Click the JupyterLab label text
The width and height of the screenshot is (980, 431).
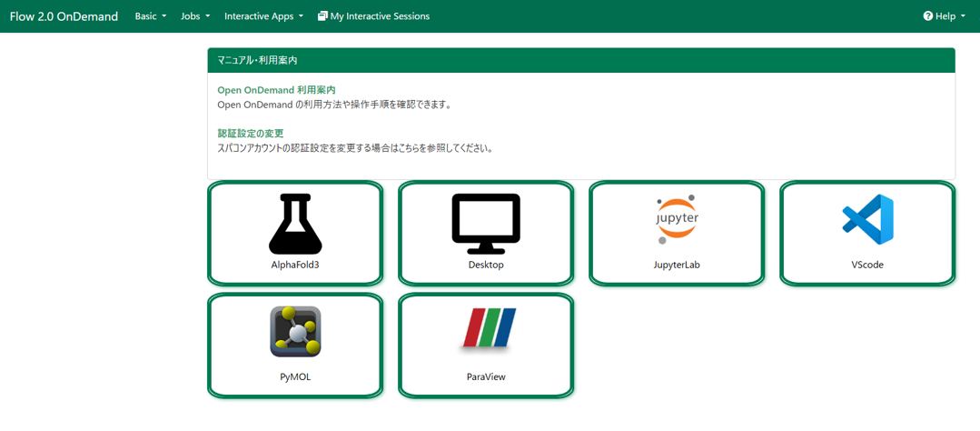click(x=677, y=265)
